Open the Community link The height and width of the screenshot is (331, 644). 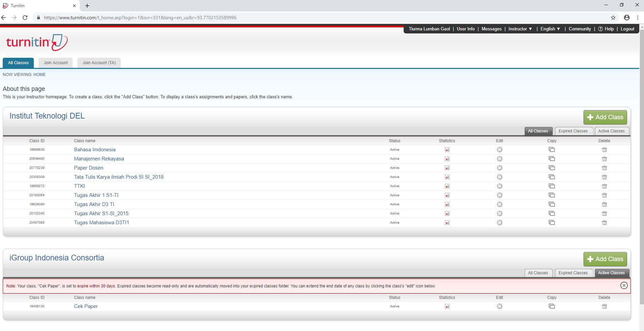point(579,29)
